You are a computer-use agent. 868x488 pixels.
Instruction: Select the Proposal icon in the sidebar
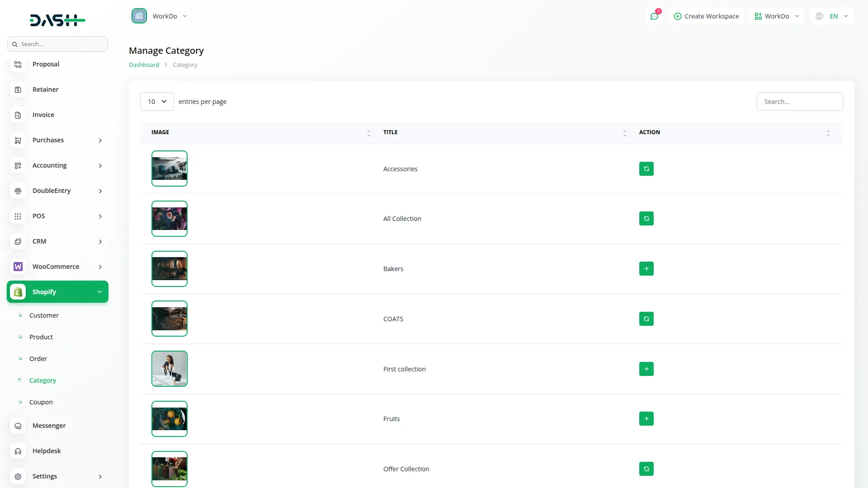pos(18,65)
